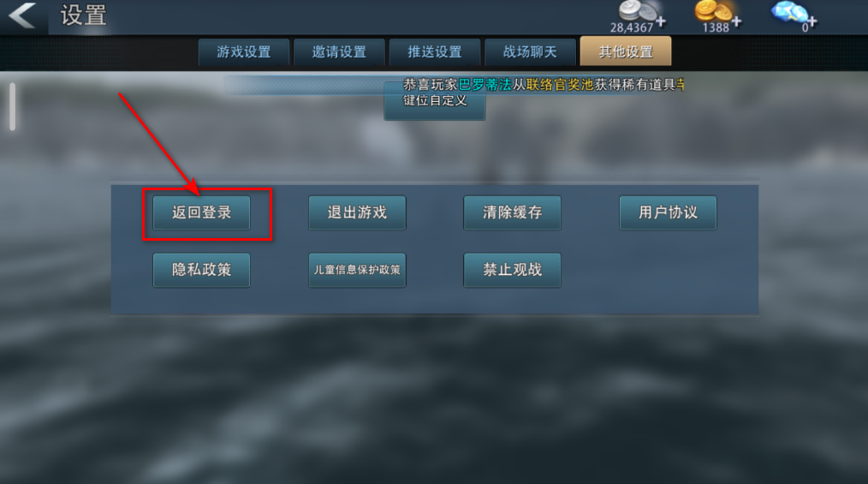Tap plus sign beside gold coins
The width and height of the screenshot is (868, 484).
(x=736, y=21)
